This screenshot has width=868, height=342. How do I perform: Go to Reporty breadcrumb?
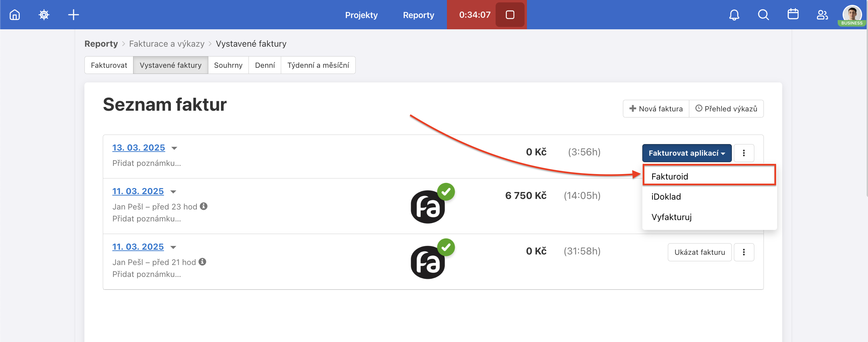coord(101,44)
